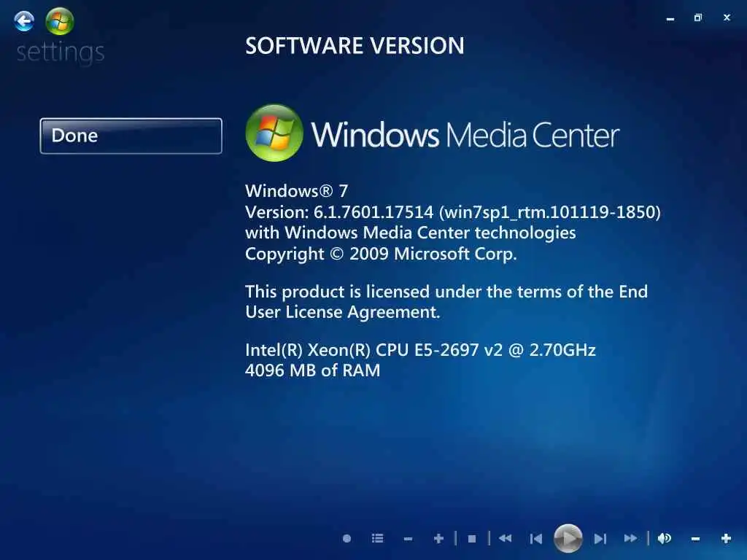Start playback with the round play button
Screen dimensions: 747x560
568,539
